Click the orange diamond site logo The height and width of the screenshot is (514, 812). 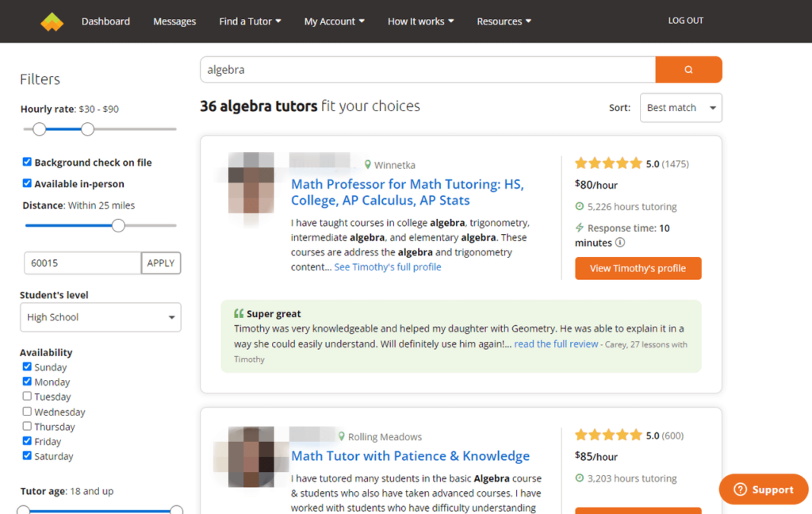pyautogui.click(x=52, y=21)
